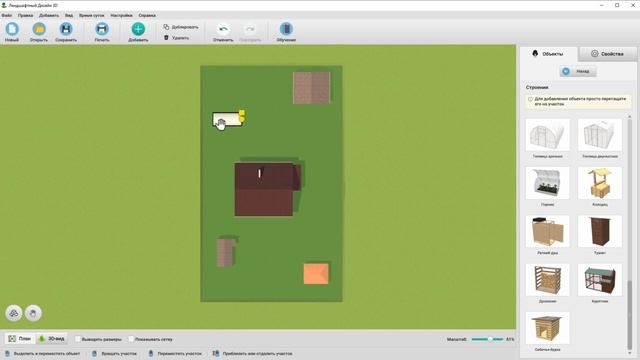The image size is (640, 360).
Task: Open the Обучение (tutorial) book icon
Action: pyautogui.click(x=286, y=29)
